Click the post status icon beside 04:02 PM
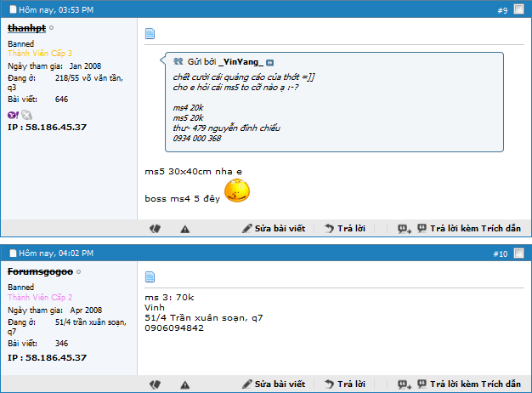The width and height of the screenshot is (532, 393). (x=13, y=253)
